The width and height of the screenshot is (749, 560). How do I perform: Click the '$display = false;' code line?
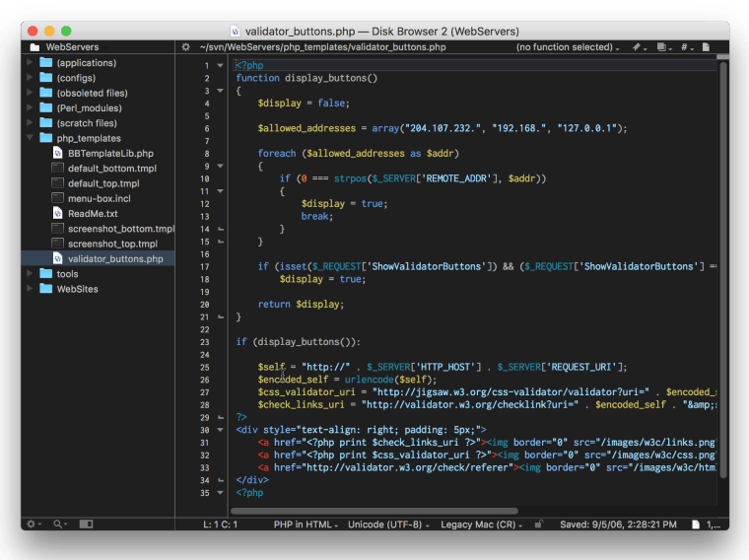[304, 104]
